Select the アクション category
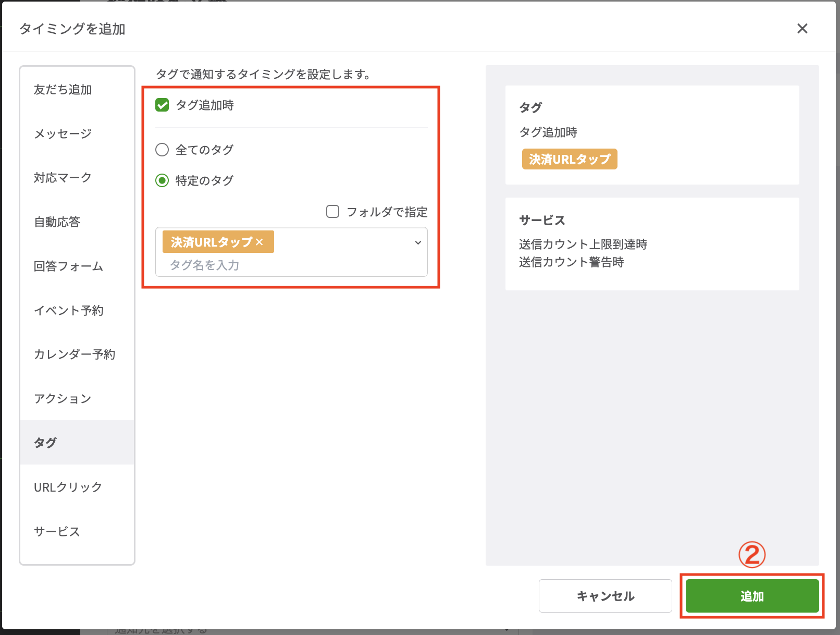The width and height of the screenshot is (840, 635). click(x=62, y=398)
